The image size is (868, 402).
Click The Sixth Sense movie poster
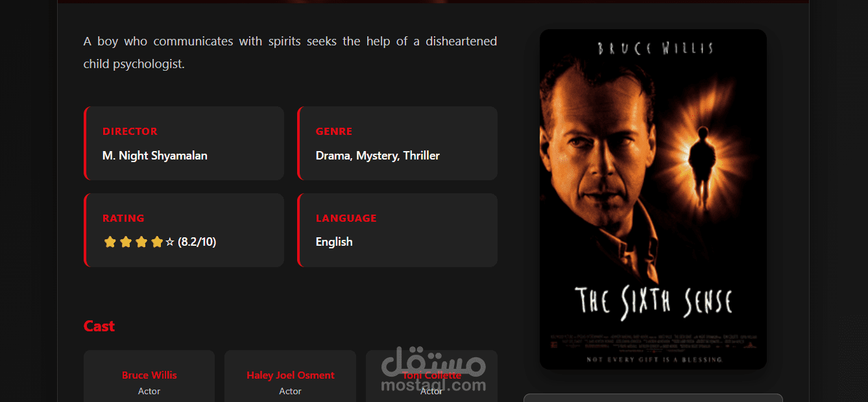click(653, 199)
